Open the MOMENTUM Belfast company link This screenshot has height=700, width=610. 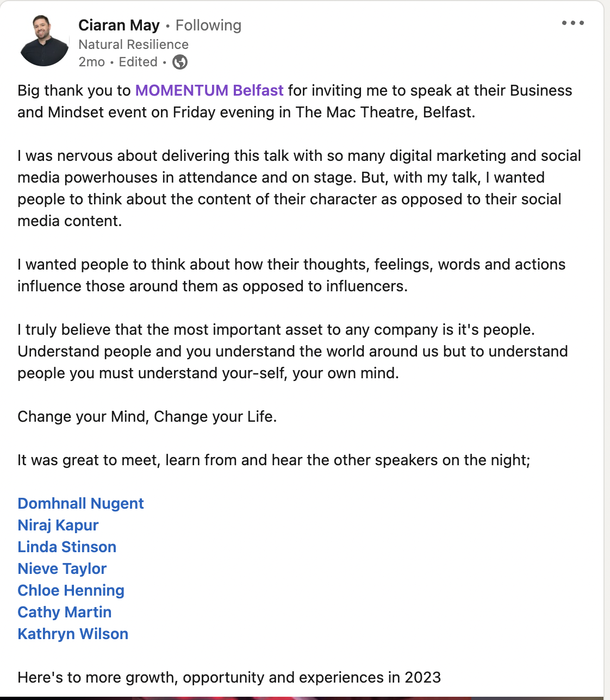click(x=209, y=90)
